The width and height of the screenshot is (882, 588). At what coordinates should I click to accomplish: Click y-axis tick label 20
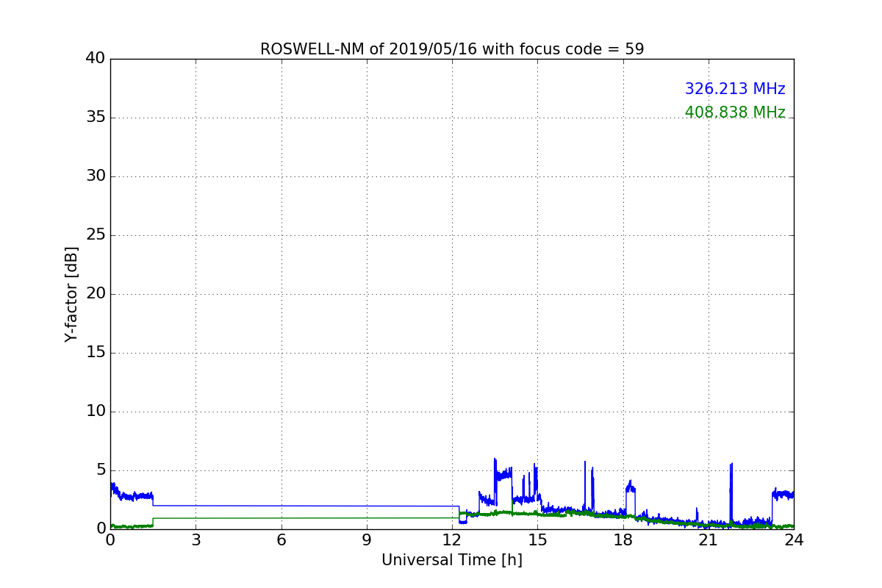(96, 293)
